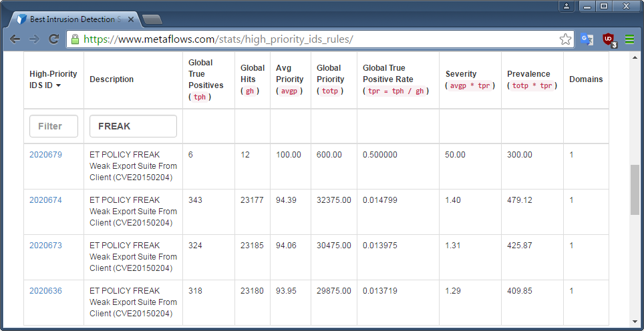
Task: Sort by Severity column header
Action: (470, 79)
